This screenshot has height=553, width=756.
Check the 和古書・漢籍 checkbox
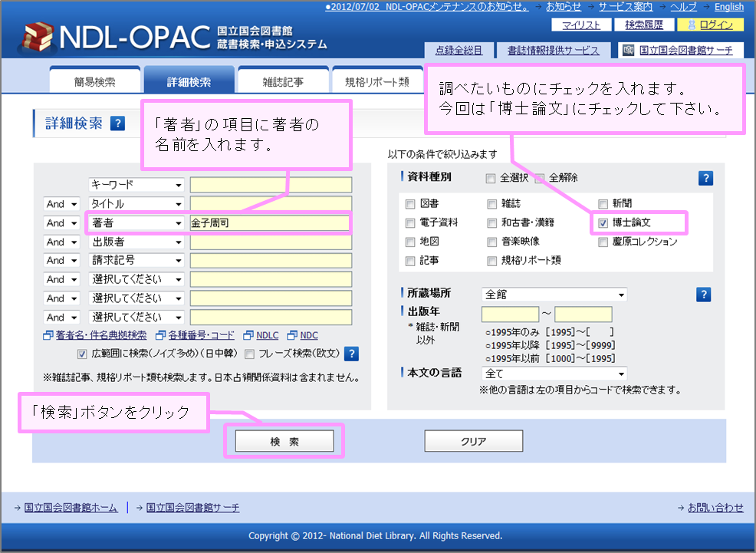click(x=491, y=222)
